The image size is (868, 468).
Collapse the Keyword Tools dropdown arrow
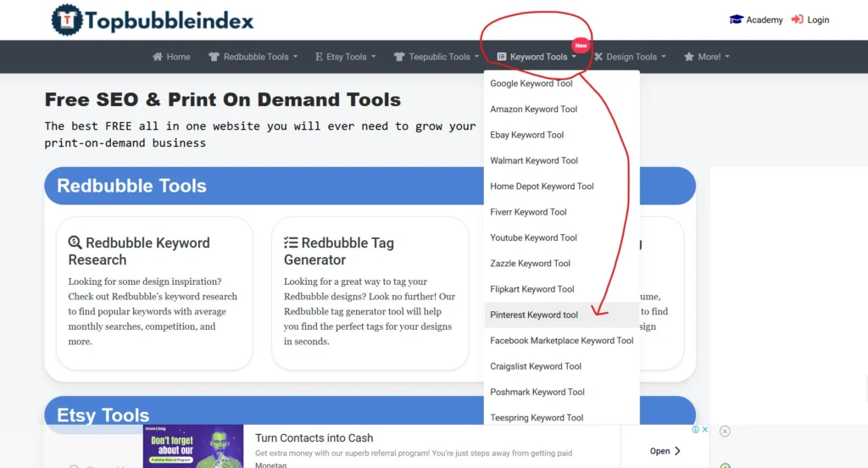click(574, 57)
